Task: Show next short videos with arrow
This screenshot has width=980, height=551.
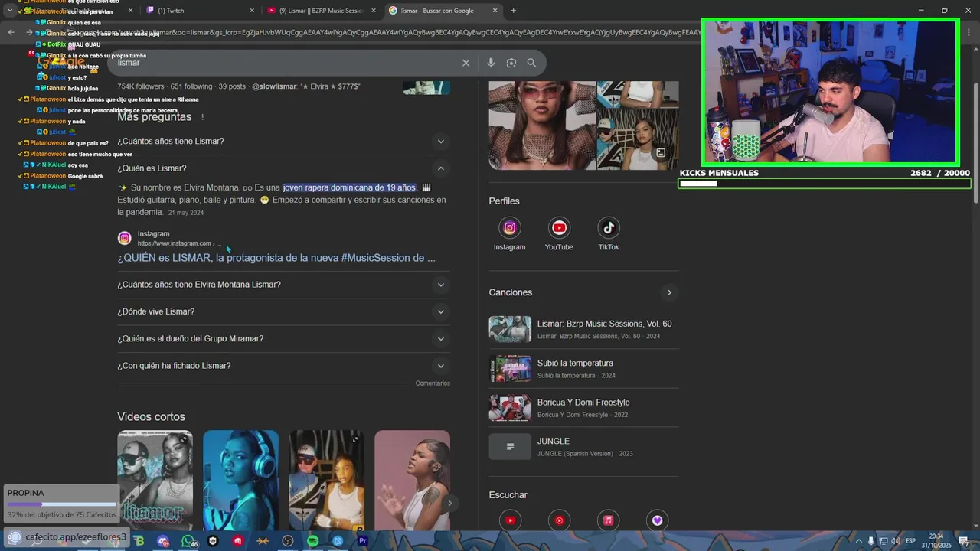Action: pos(450,503)
